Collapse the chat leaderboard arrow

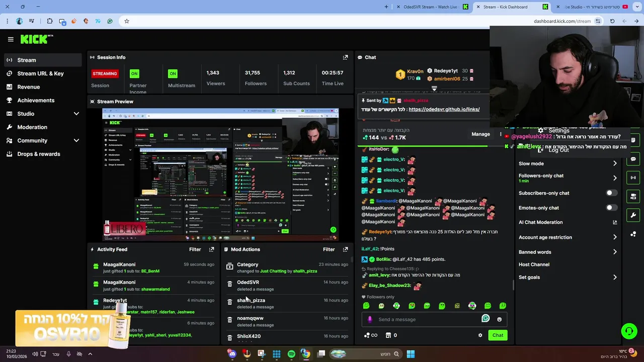coord(434,88)
